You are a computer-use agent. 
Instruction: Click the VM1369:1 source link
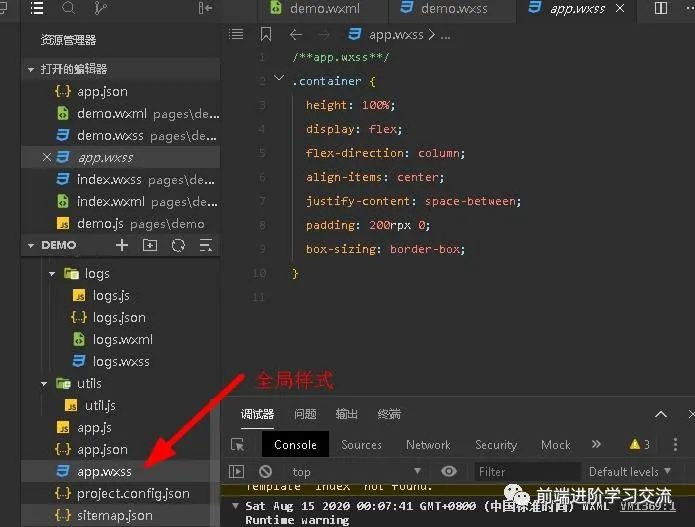pos(647,506)
